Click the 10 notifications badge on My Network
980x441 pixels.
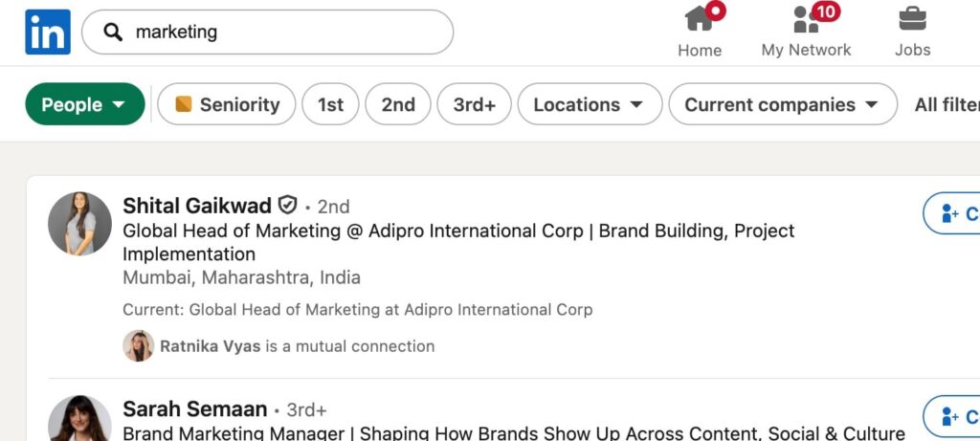(x=825, y=11)
